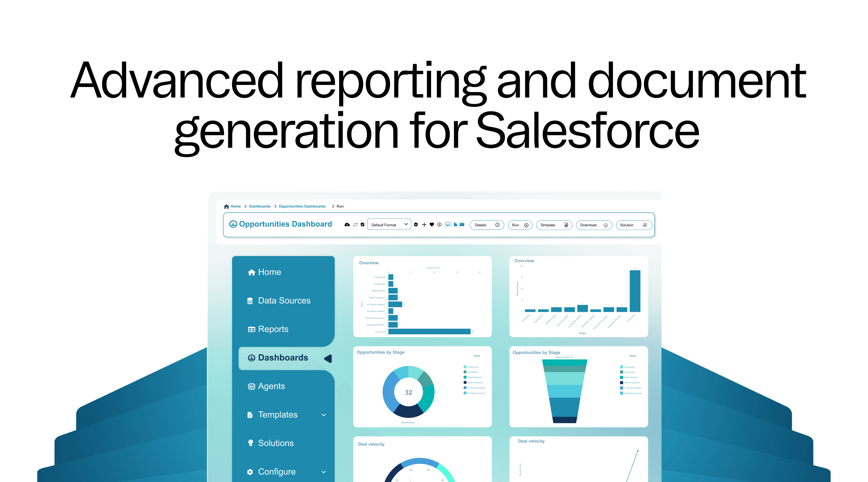
Task: Click the Value Proposition legend swatch in donut chart
Action: click(x=465, y=383)
